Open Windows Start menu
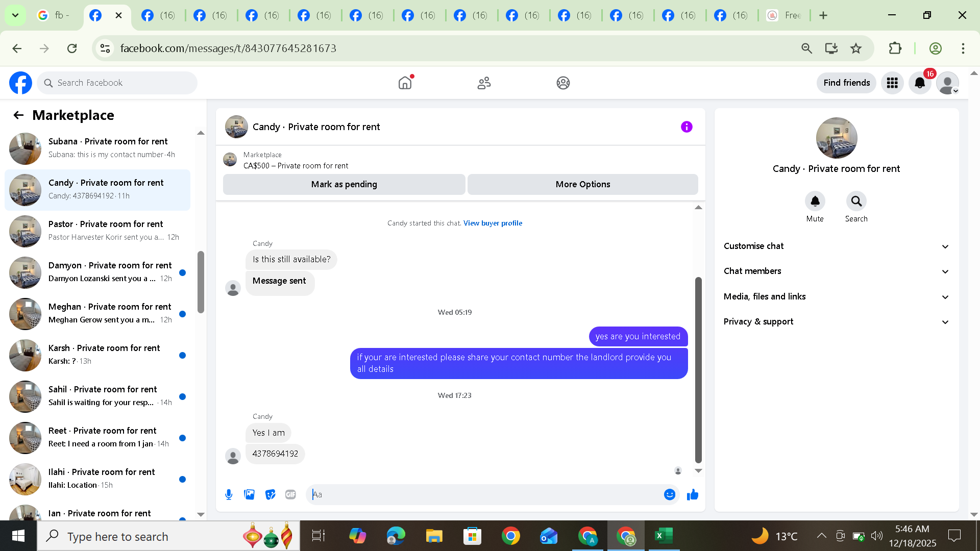The width and height of the screenshot is (980, 551). pyautogui.click(x=18, y=536)
